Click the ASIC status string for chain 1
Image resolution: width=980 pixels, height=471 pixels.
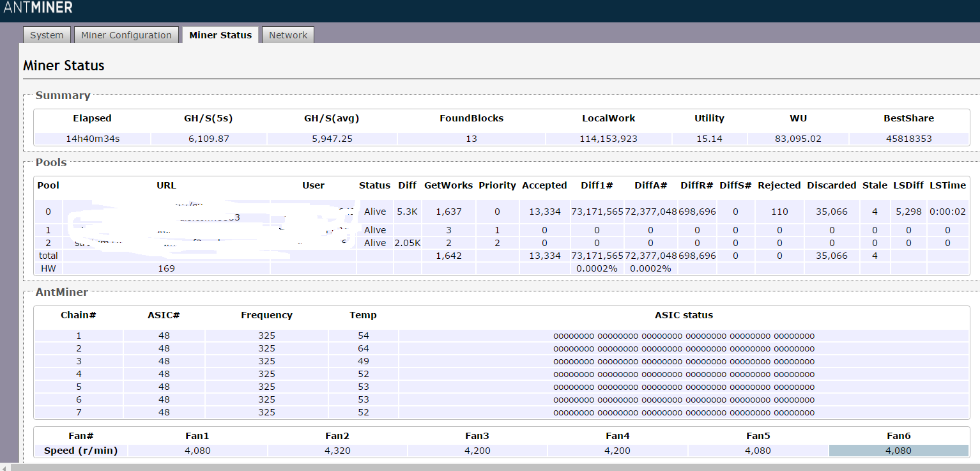tap(684, 336)
